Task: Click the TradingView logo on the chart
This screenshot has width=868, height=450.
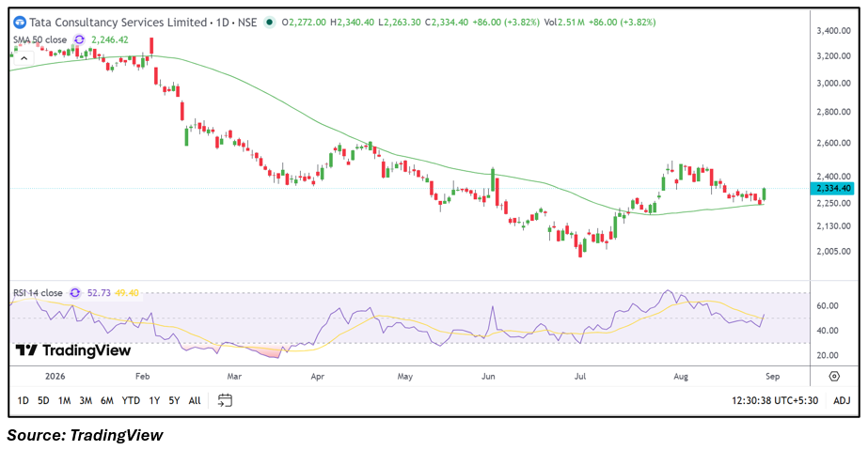Action: (x=73, y=350)
